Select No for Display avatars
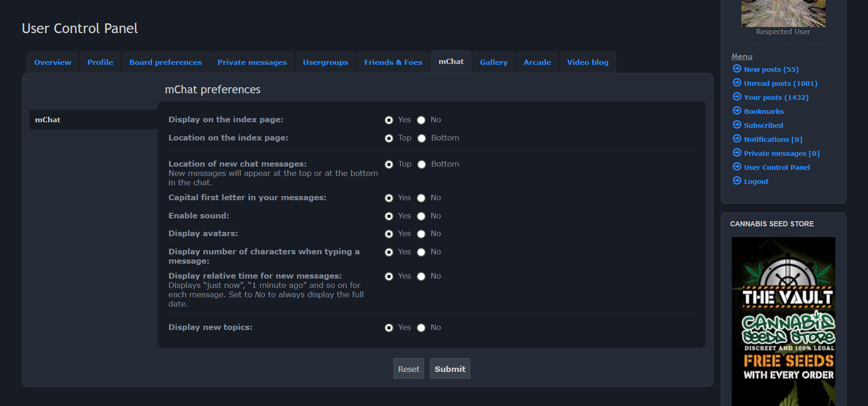The image size is (868, 406). click(421, 234)
